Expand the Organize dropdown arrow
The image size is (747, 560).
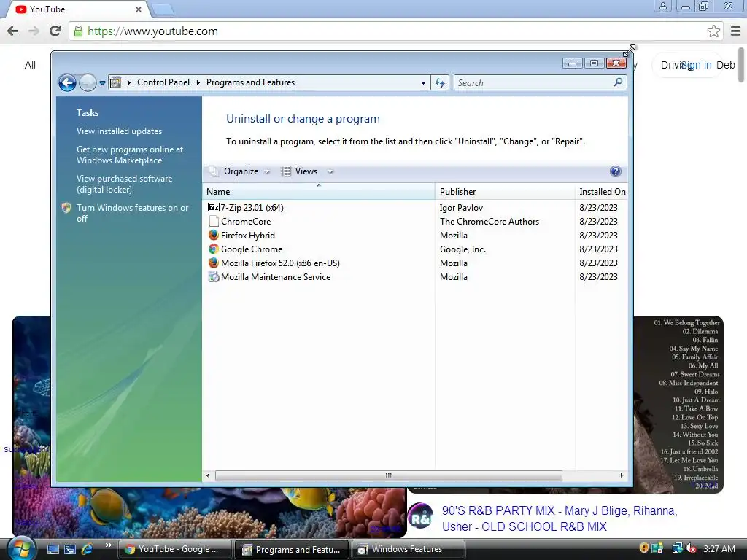[x=267, y=172]
